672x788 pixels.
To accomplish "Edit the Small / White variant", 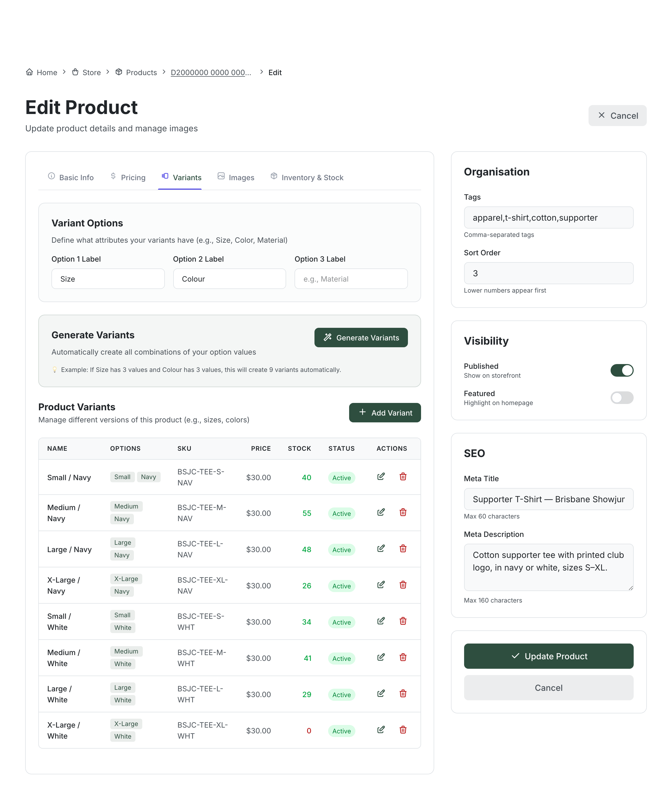I will click(x=381, y=621).
